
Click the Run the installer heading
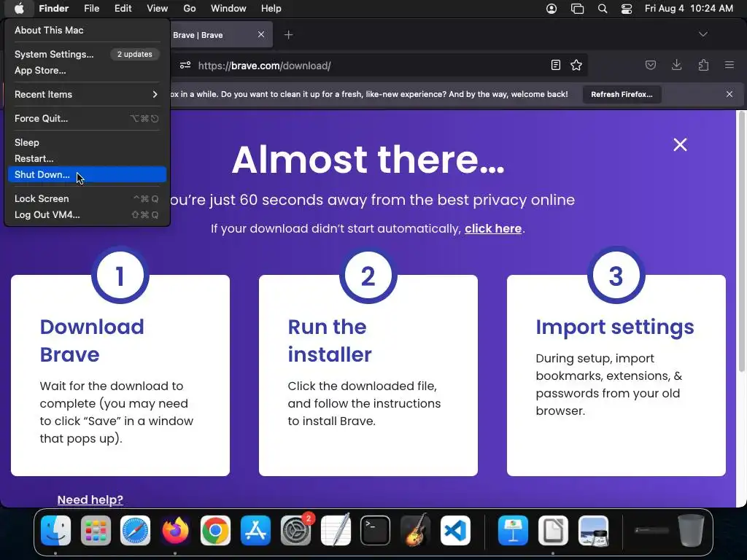330,341
